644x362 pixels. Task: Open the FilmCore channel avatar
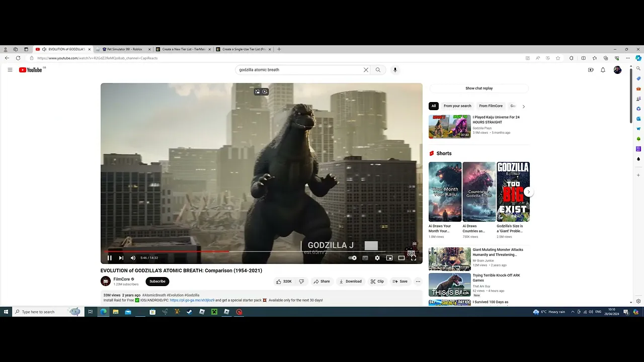106,282
